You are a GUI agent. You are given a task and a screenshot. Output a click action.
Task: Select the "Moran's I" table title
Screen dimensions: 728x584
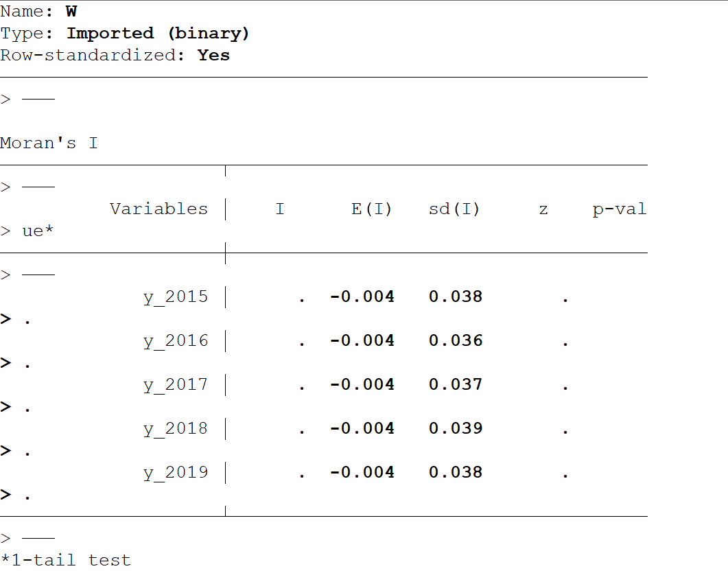click(49, 143)
